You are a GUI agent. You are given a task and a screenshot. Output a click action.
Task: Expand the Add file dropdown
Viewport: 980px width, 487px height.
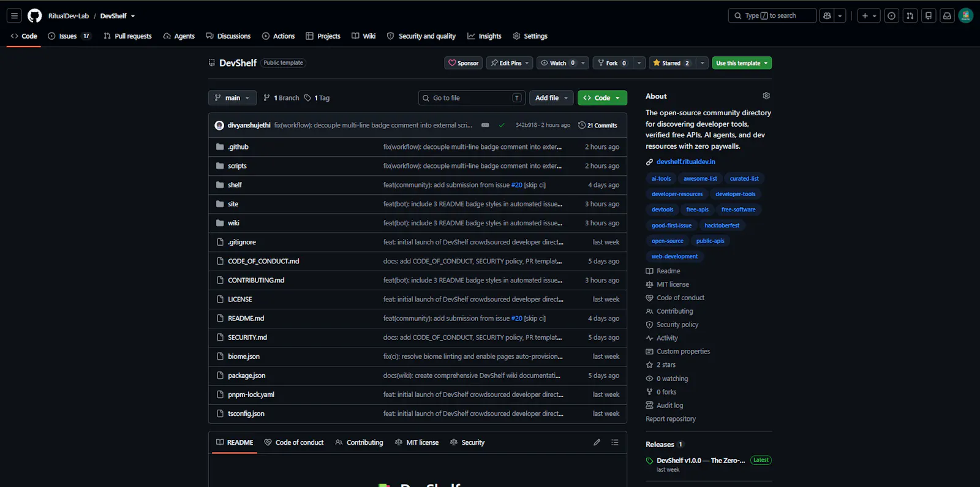click(x=551, y=98)
